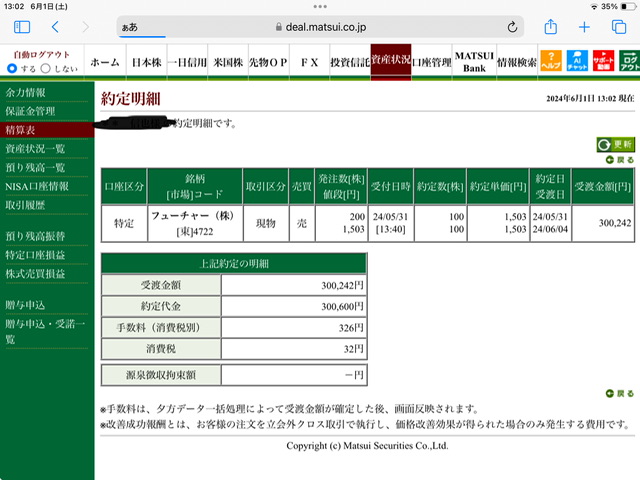The width and height of the screenshot is (640, 480).
Task: Open 保証金管理 in sidebar
Action: (x=30, y=111)
